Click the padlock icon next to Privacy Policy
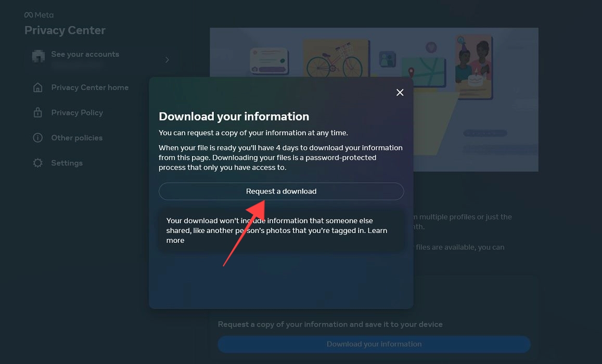Screen dimensions: 602x364 pos(37,112)
